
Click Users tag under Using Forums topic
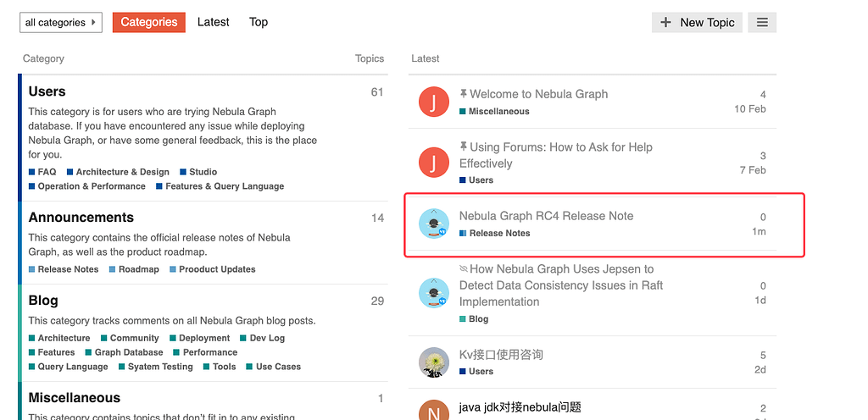click(476, 180)
